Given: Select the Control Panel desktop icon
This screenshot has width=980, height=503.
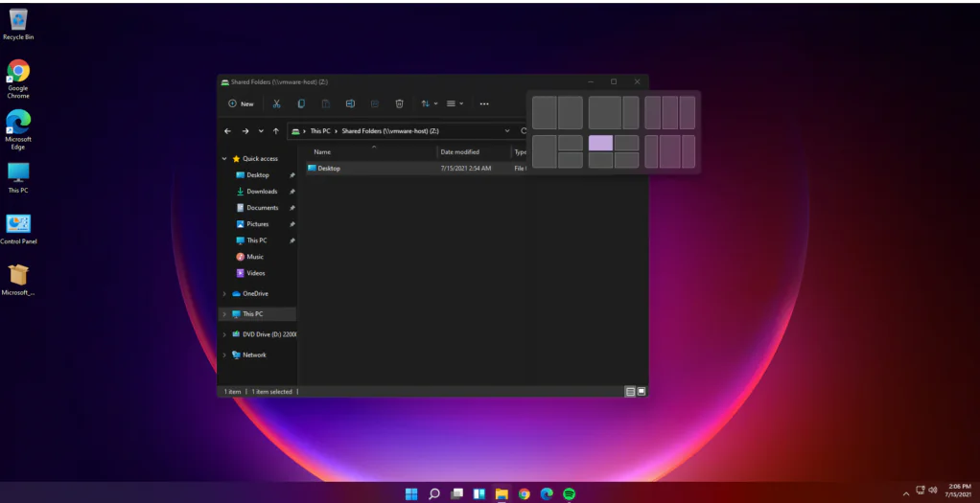Looking at the screenshot, I should click(18, 229).
